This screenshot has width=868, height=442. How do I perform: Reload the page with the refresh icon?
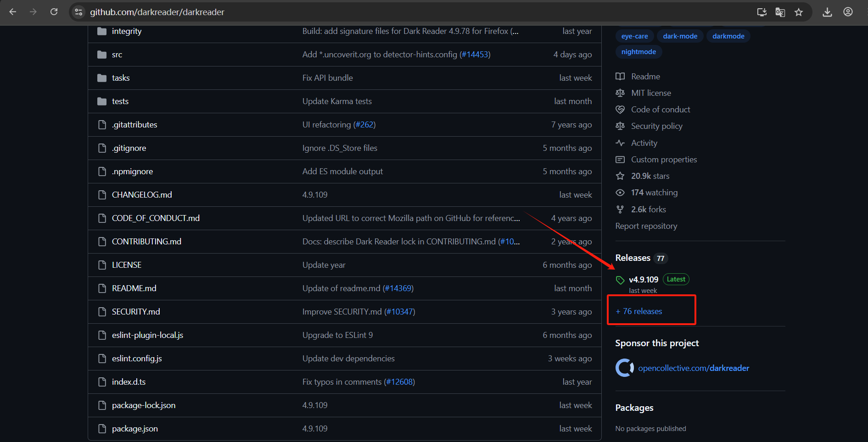point(54,12)
